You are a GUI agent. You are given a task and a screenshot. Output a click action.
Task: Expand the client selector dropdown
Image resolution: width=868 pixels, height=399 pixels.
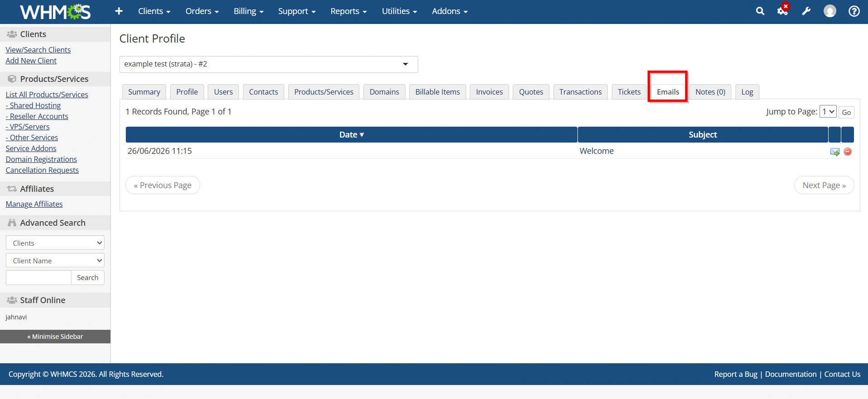coord(268,64)
